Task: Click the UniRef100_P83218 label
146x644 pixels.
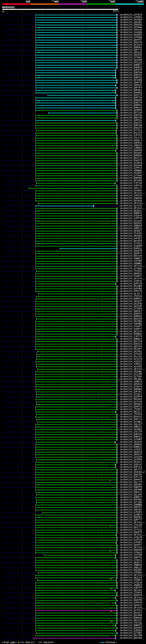Action: [131, 63]
